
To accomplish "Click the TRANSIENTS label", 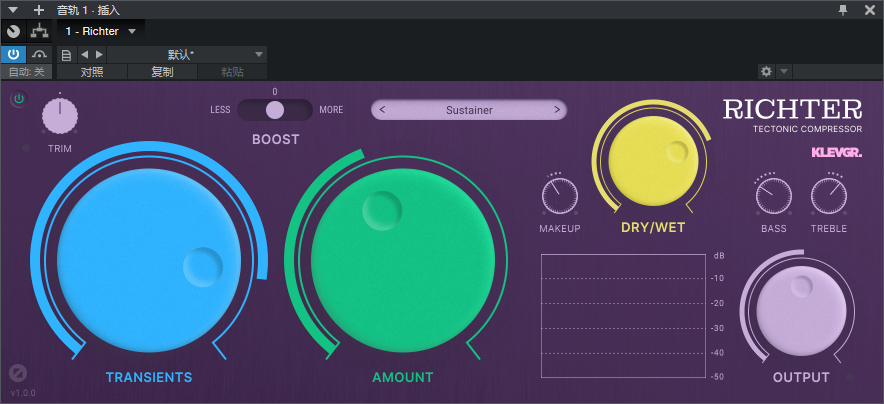I will (149, 378).
